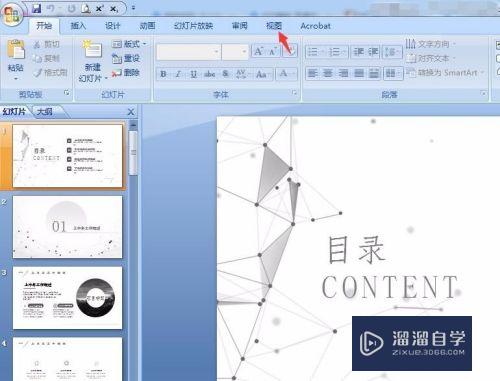Open the 段落 group dialog launcher
This screenshot has width=500, height=381.
[483, 93]
